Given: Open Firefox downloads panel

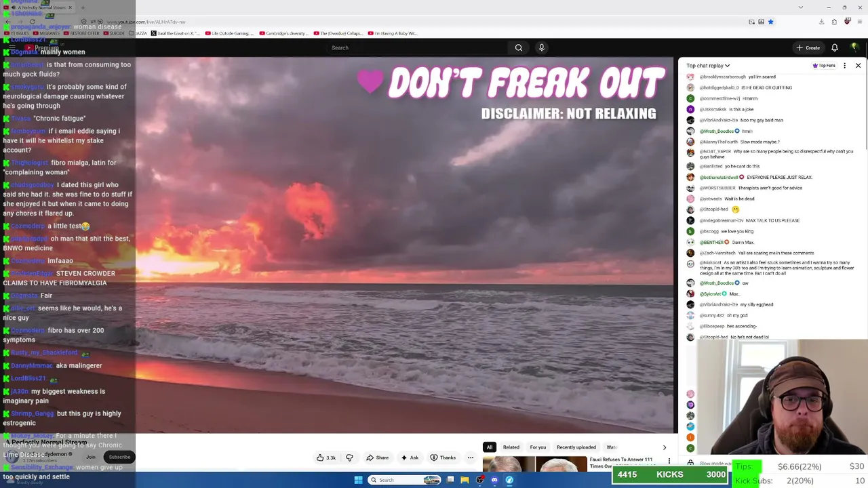Looking at the screenshot, I should 821,22.
